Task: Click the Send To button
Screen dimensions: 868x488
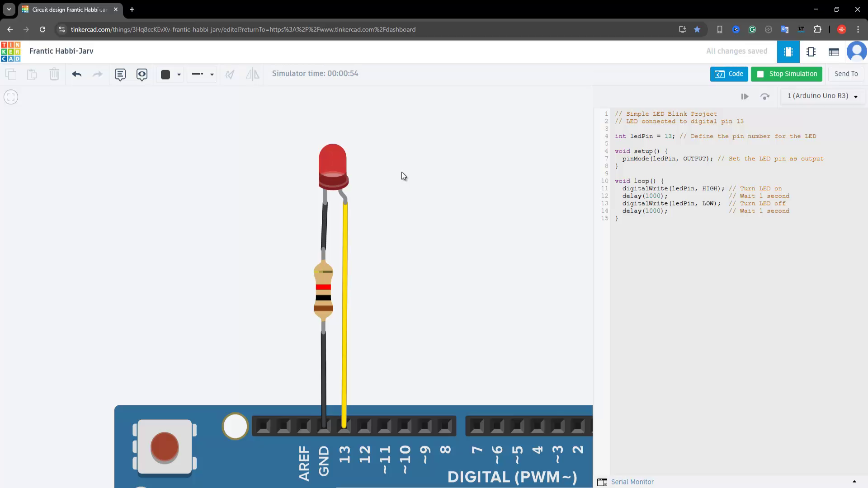Action: (845, 74)
